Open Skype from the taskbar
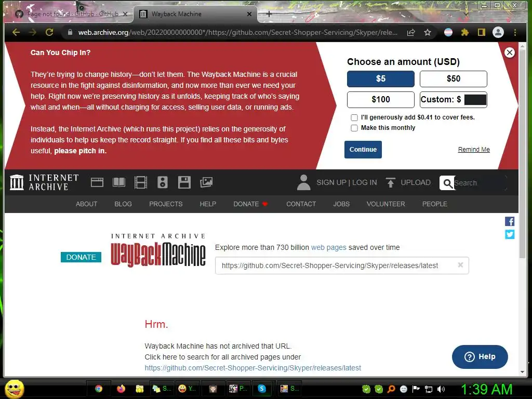The width and height of the screenshot is (532, 399). coord(262,389)
